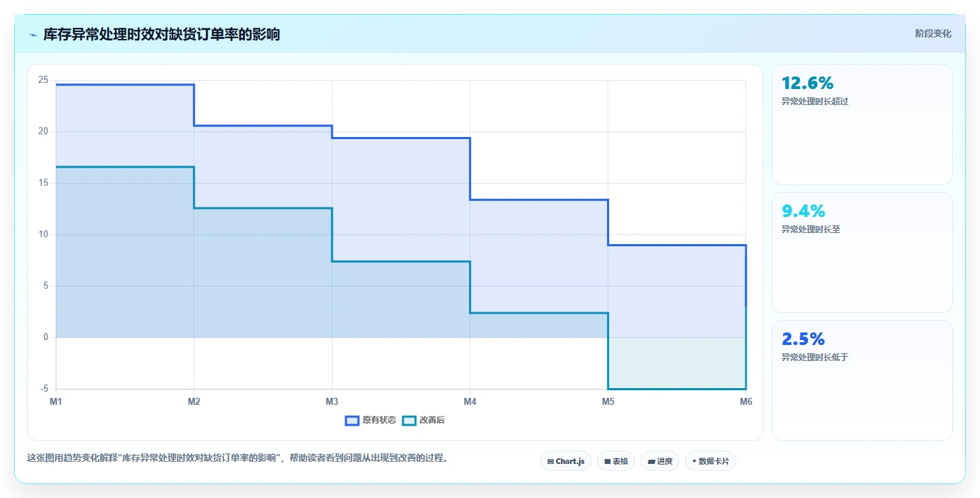Click the 9.4% stat value
The width and height of the screenshot is (980, 498).
pos(803,211)
